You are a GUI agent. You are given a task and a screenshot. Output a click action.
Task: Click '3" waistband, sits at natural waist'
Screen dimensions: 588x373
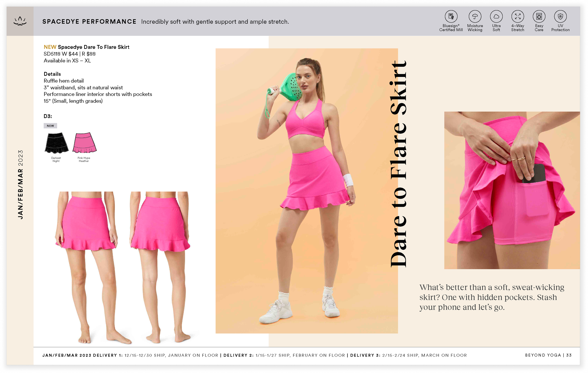coord(83,87)
